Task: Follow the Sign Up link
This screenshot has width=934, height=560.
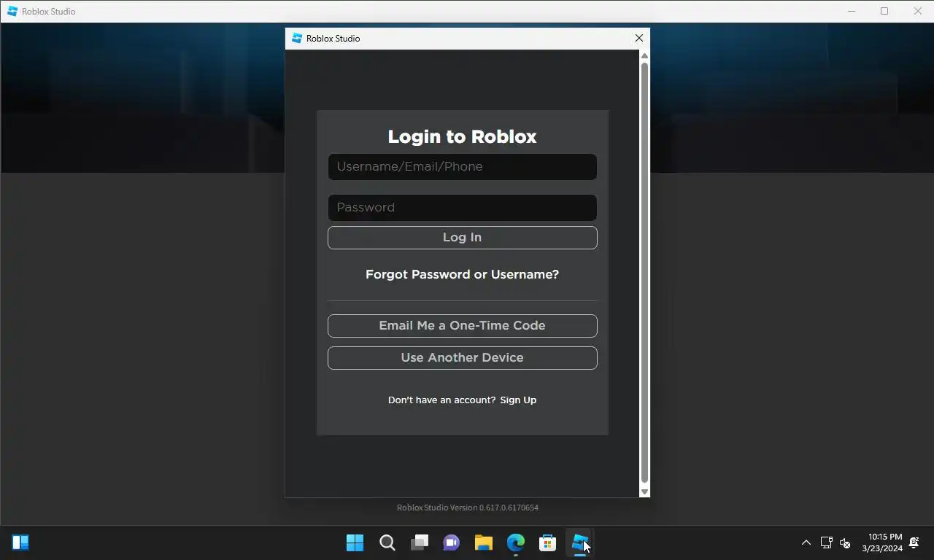Action: pos(518,400)
